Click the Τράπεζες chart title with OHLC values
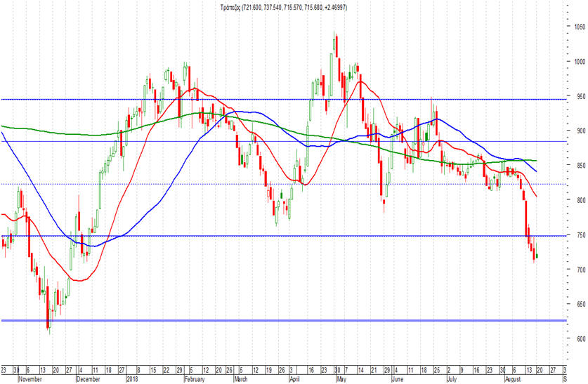The height and width of the screenshot is (384, 588). click(284, 8)
